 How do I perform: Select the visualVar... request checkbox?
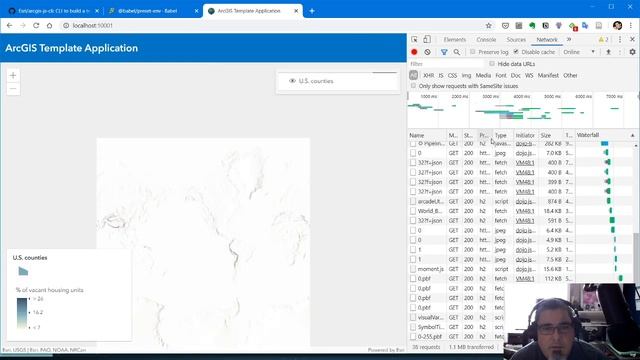(413, 317)
